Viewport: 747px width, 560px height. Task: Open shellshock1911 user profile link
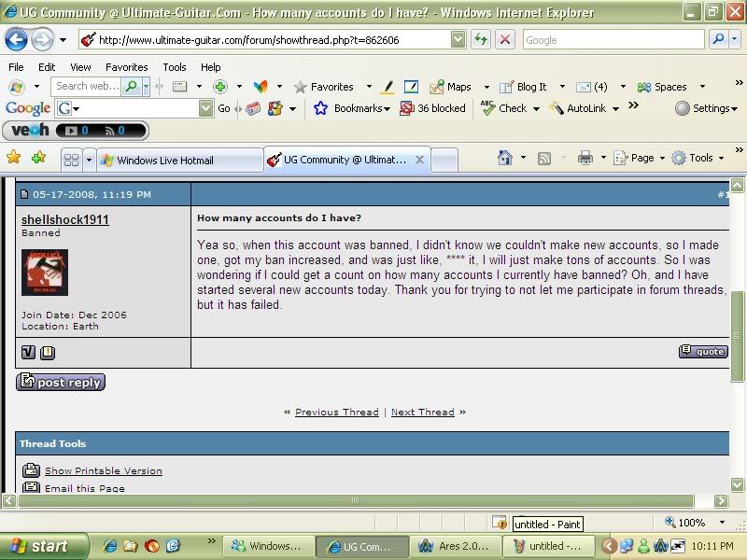(65, 219)
